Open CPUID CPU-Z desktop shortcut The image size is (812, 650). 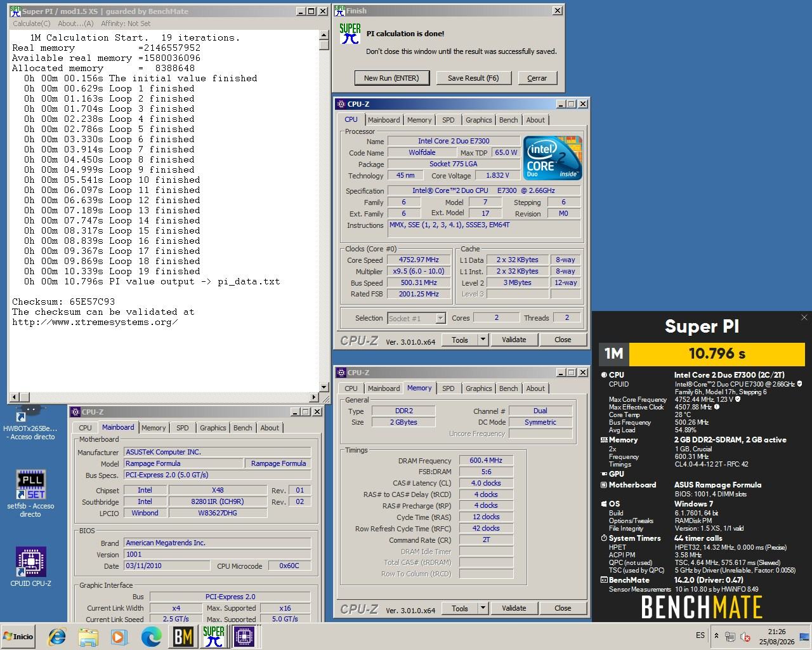click(30, 567)
